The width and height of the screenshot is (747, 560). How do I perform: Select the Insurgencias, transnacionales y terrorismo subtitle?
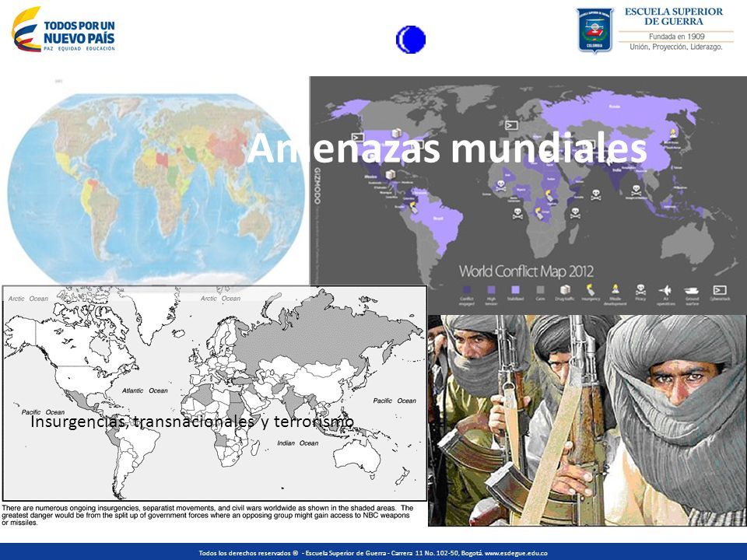[192, 422]
